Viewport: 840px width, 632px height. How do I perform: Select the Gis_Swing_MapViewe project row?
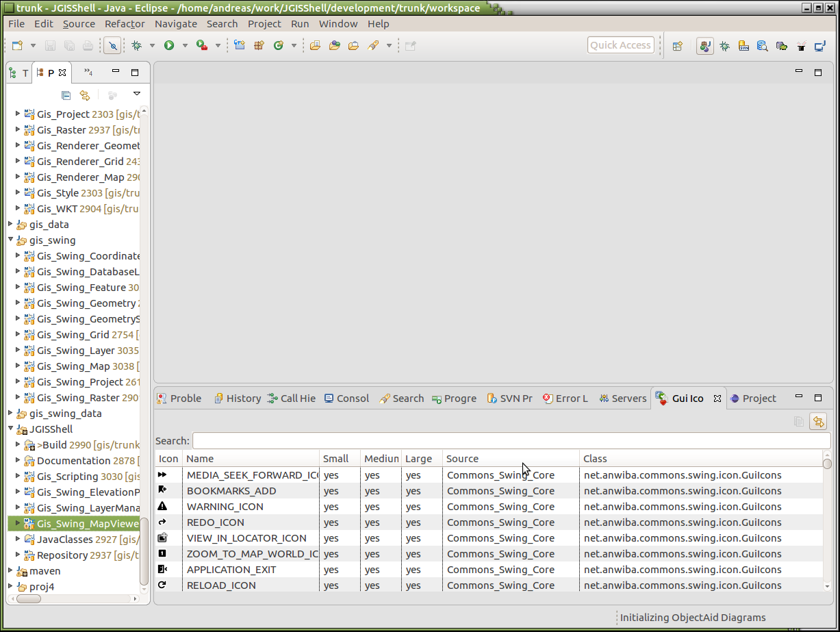(x=73, y=524)
